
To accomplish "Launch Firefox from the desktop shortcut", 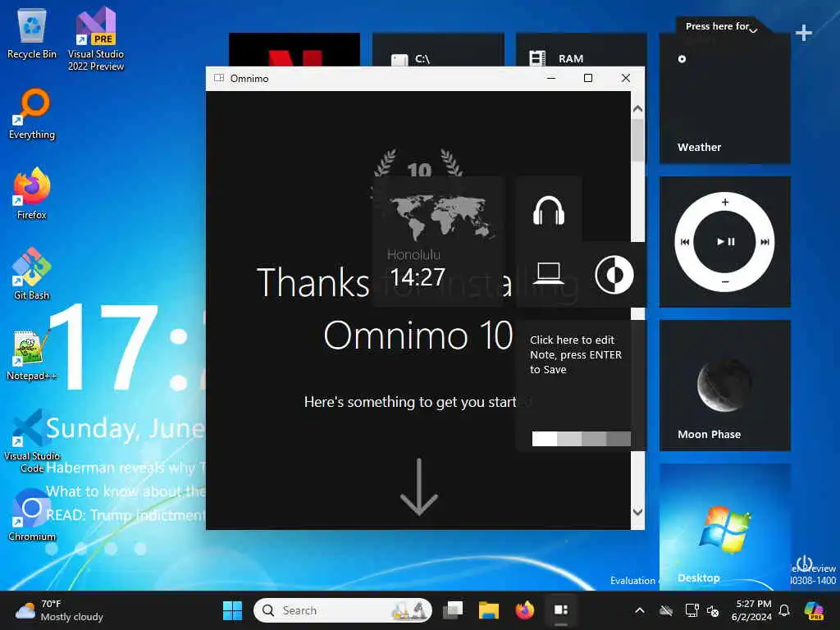I will point(32,194).
